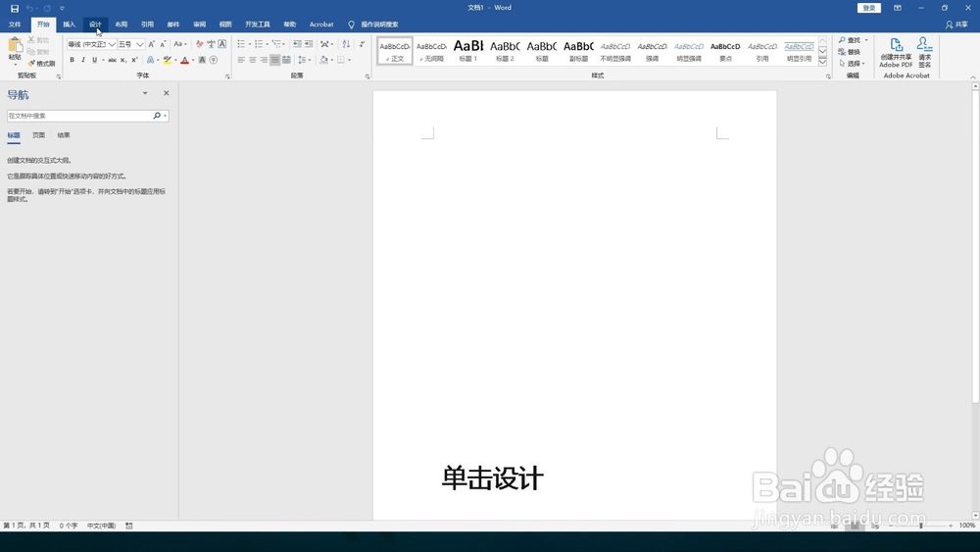980x552 pixels.
Task: Open the 引用 (References) tab
Action: 148,25
